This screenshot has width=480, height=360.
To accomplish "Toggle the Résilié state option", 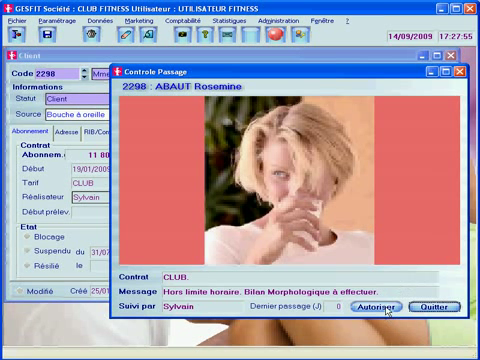I will (x=27, y=266).
